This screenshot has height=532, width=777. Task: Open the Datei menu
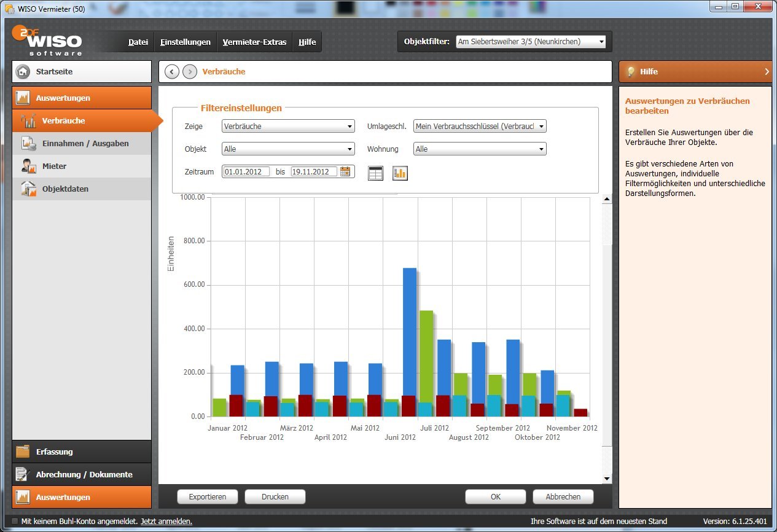point(138,42)
